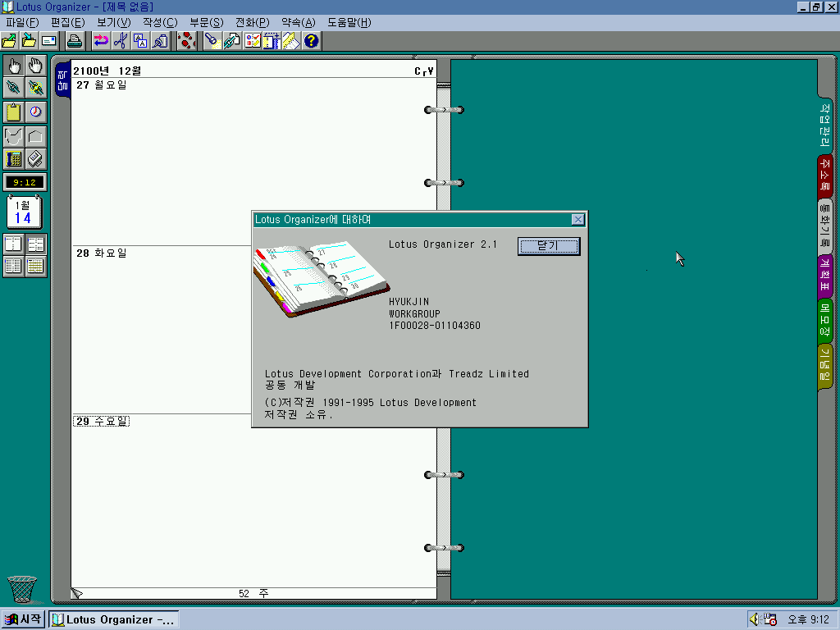Viewport: 840px width, 630px height.
Task: Open the 작성(C) menu
Action: click(x=160, y=22)
